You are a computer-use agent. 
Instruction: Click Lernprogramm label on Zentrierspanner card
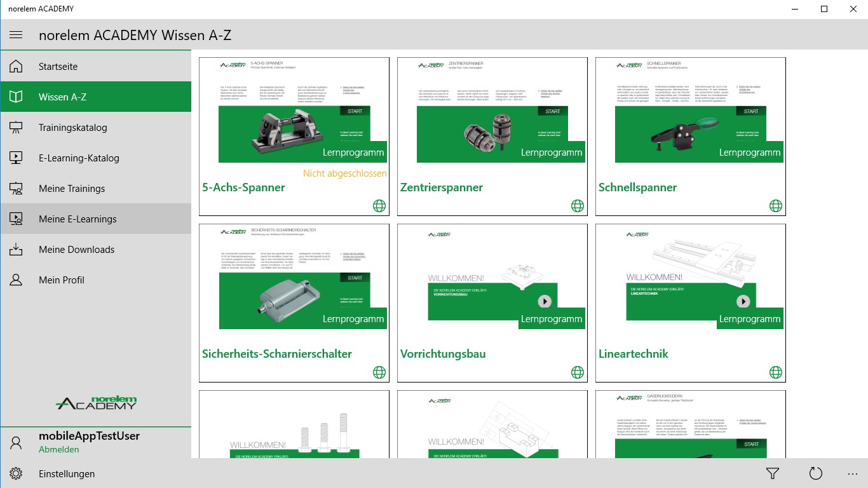[x=552, y=152]
